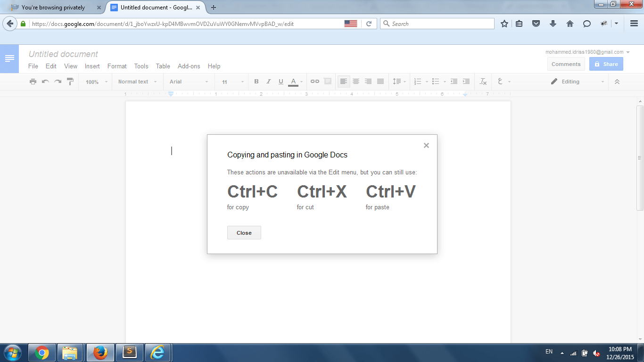
Task: Click the volume icon in system tray
Action: (x=596, y=353)
